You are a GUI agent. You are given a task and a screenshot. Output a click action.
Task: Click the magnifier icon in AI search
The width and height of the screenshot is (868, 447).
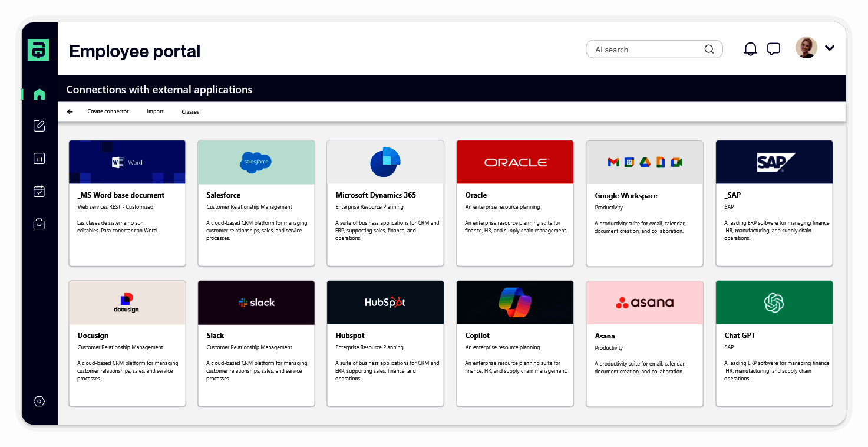coord(709,49)
